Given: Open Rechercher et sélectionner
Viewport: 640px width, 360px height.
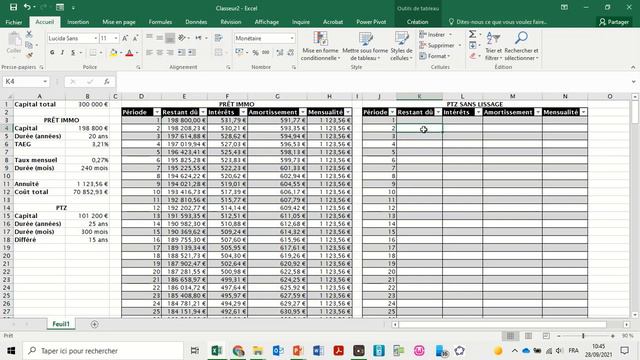Looking at the screenshot, I should pos(521,46).
